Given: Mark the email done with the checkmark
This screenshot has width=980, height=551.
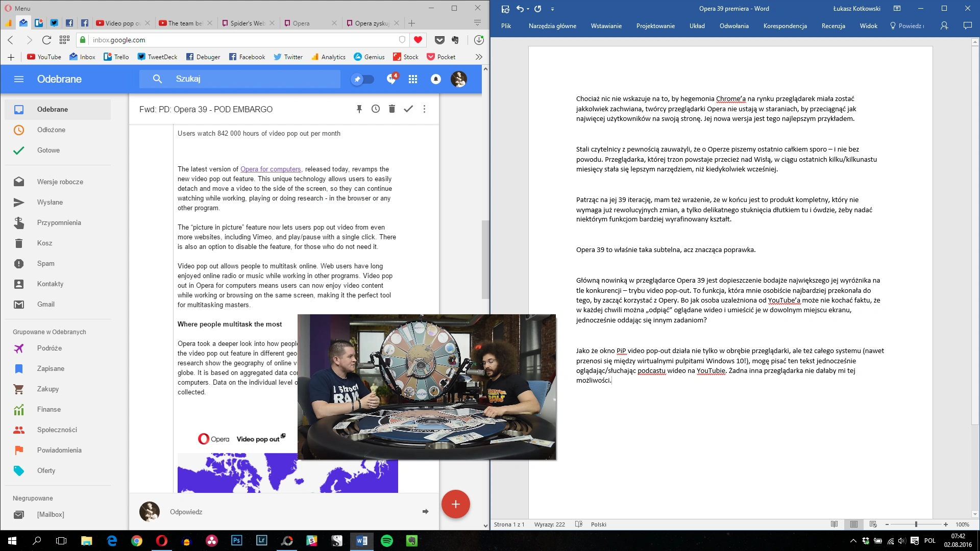Looking at the screenshot, I should pyautogui.click(x=408, y=109).
